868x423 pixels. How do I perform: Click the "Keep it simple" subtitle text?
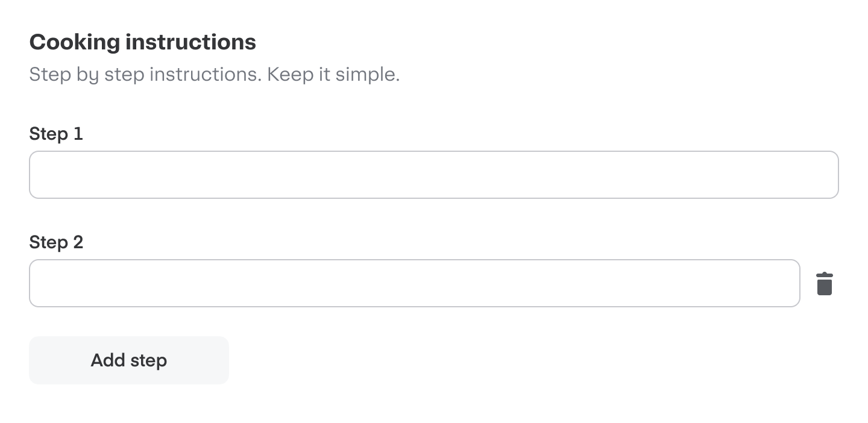pyautogui.click(x=333, y=75)
